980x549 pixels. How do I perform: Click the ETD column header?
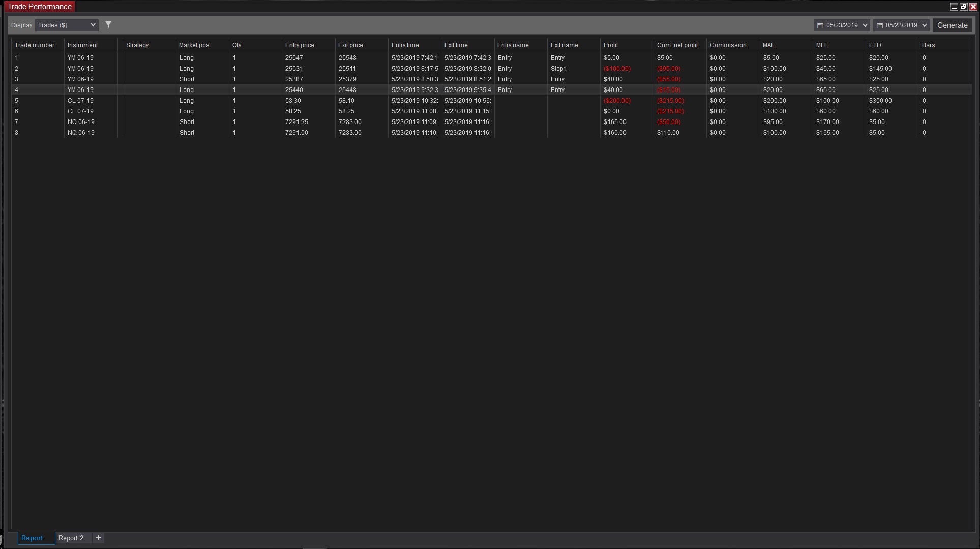click(892, 45)
